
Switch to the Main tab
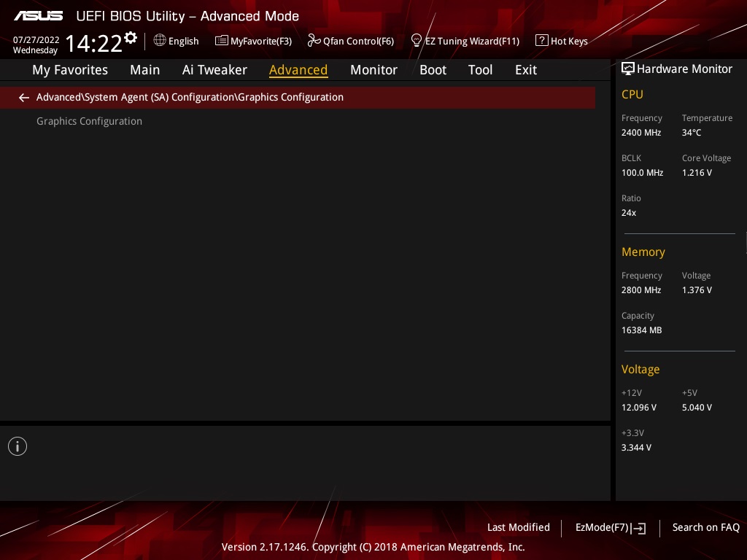click(x=145, y=70)
